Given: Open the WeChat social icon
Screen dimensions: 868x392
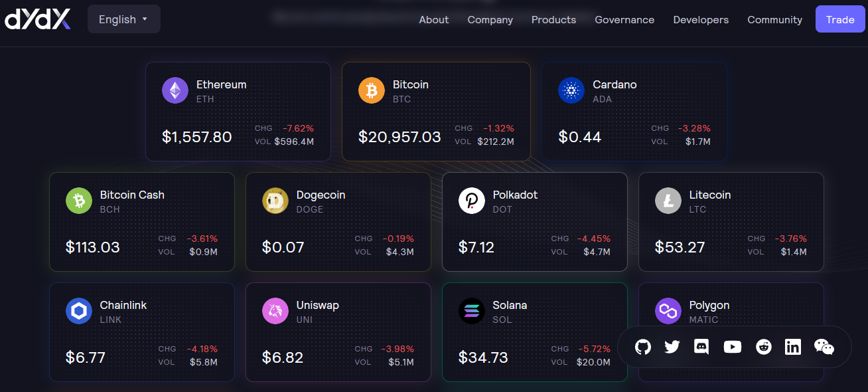Looking at the screenshot, I should click(824, 347).
